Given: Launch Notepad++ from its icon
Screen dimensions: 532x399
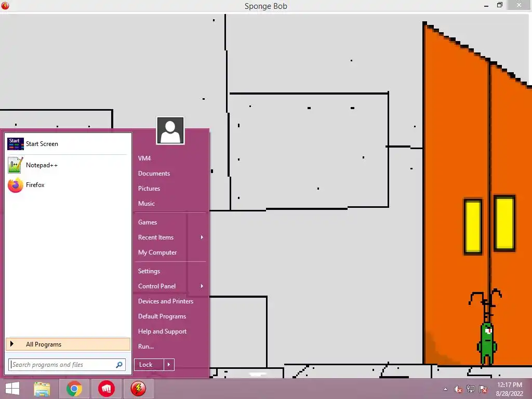Looking at the screenshot, I should (15, 165).
